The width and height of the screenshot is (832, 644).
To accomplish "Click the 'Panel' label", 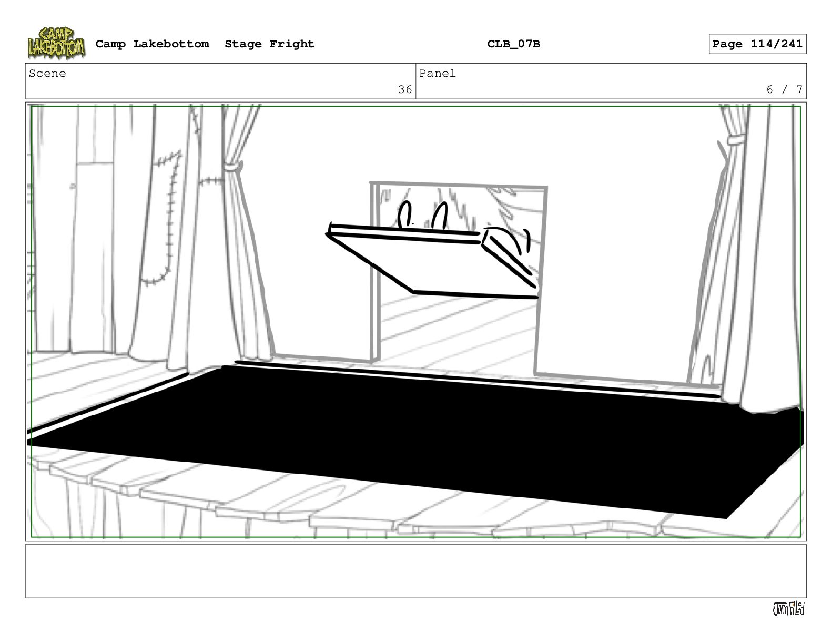I will click(438, 74).
